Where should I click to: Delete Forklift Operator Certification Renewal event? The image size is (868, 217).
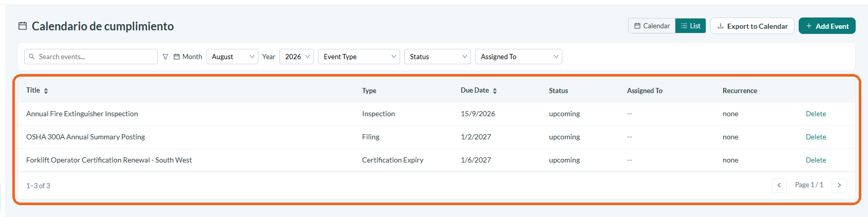(816, 160)
